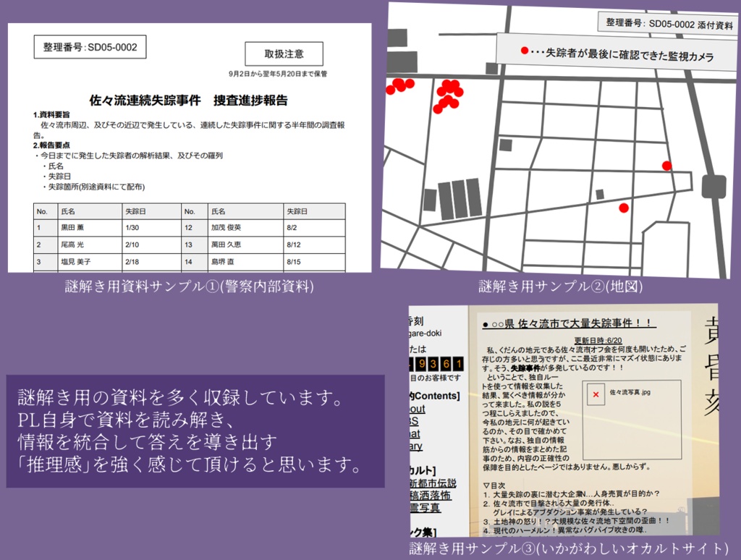Viewport: 741px width, 560px height.
Task: Click the date cell 2/18
Action: 151,261
